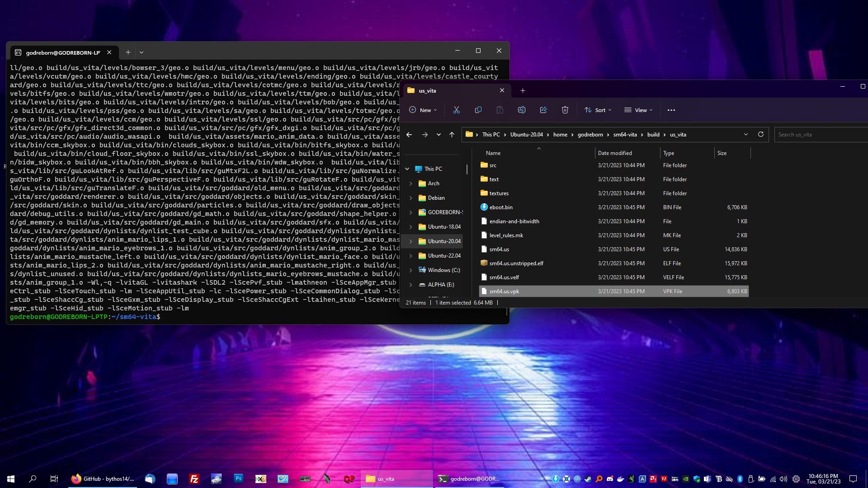Select the textures folder
The width and height of the screenshot is (868, 488).
coord(614,193)
